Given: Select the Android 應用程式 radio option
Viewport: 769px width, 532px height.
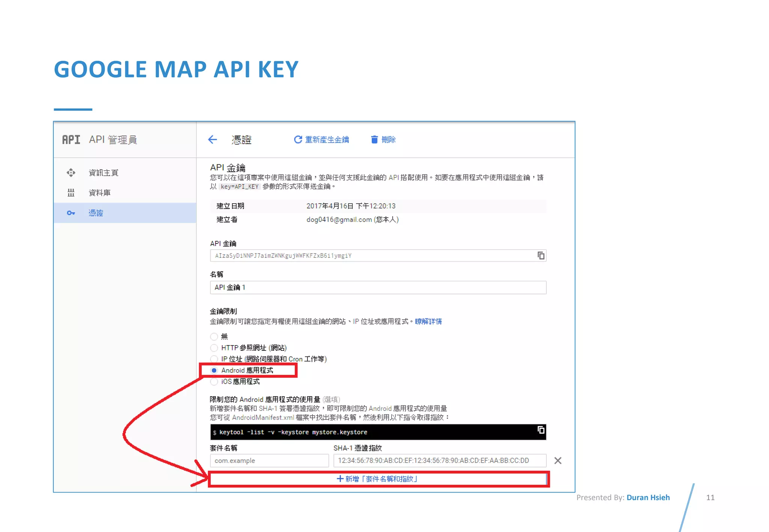Looking at the screenshot, I should 214,370.
